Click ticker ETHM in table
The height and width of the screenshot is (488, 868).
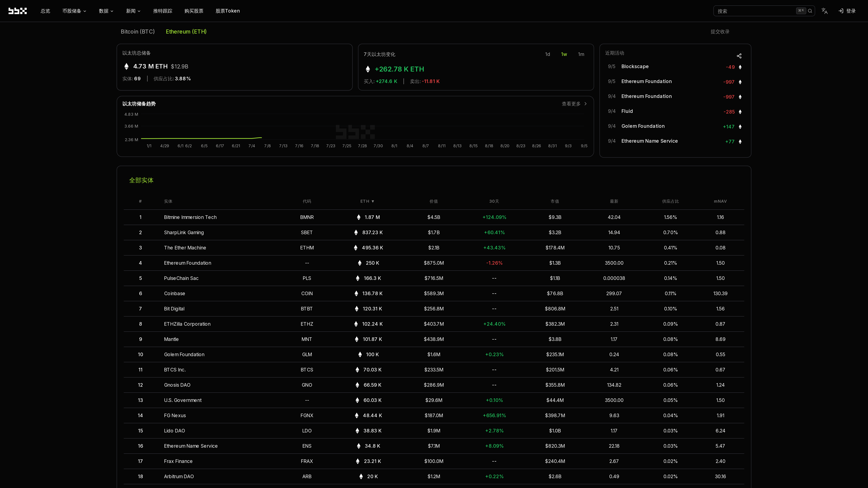pos(307,248)
